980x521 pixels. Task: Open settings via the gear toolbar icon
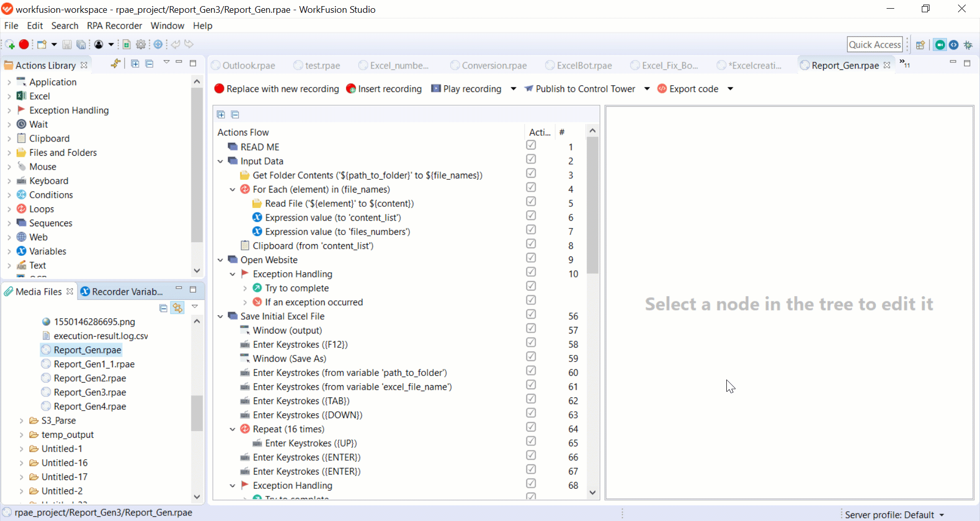pyautogui.click(x=141, y=44)
